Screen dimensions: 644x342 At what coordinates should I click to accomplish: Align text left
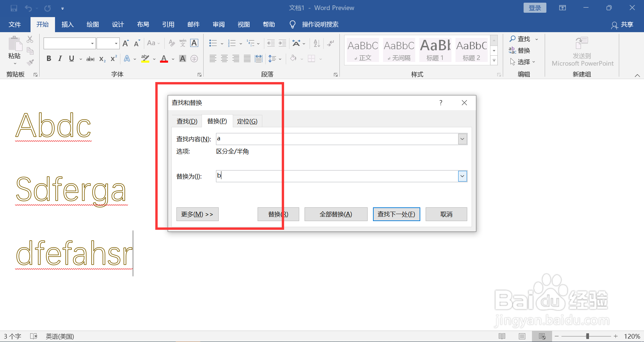pos(213,59)
